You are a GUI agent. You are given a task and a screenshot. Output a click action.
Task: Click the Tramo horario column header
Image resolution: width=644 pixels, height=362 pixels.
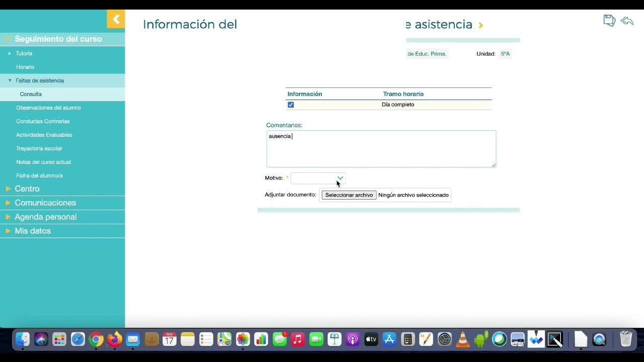point(403,94)
